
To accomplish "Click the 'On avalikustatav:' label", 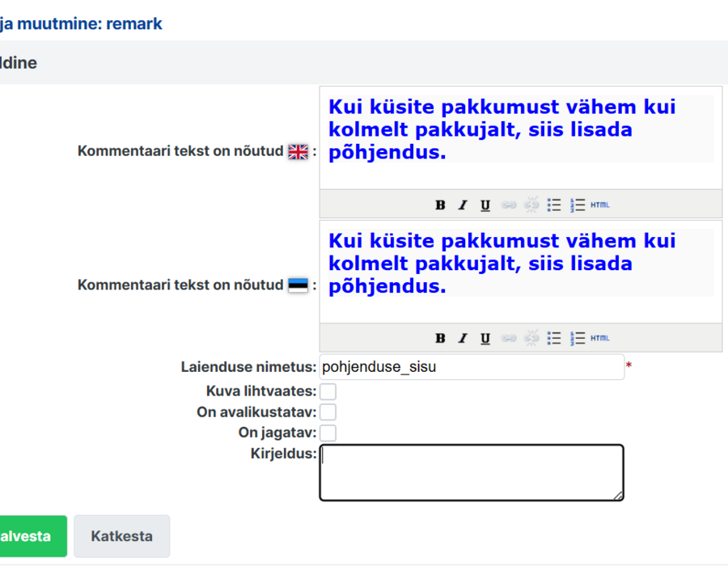I will (x=256, y=412).
